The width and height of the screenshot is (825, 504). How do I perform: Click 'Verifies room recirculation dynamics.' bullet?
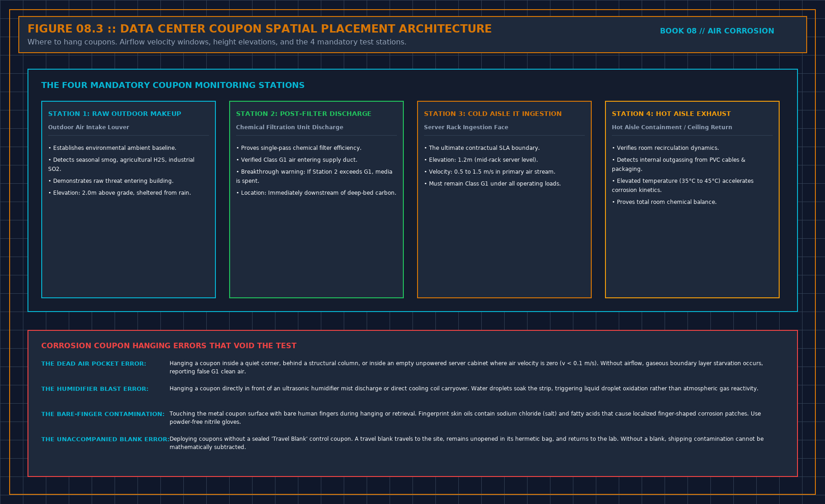pyautogui.click(x=665, y=148)
